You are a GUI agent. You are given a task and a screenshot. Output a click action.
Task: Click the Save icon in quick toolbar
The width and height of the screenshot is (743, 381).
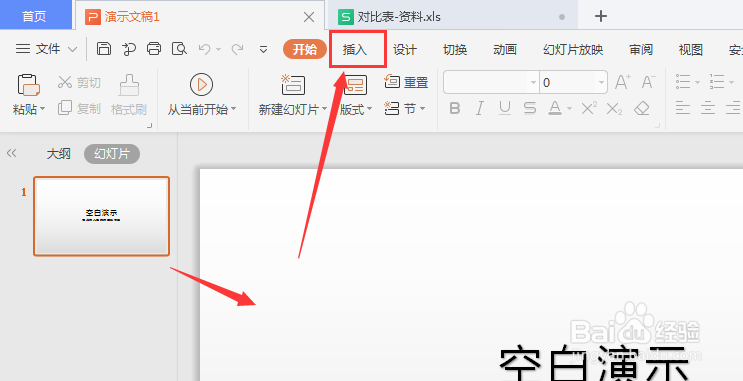[104, 49]
